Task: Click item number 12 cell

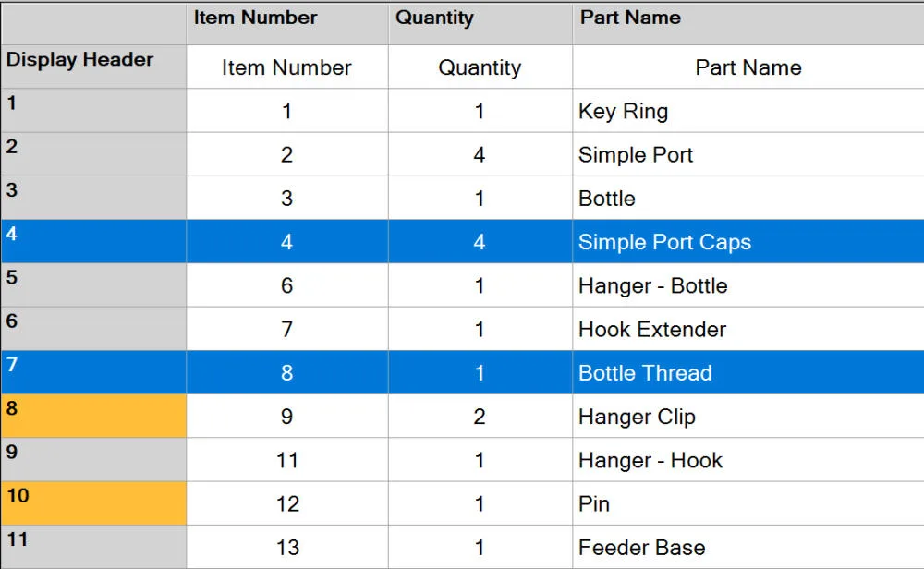Action: pos(287,503)
